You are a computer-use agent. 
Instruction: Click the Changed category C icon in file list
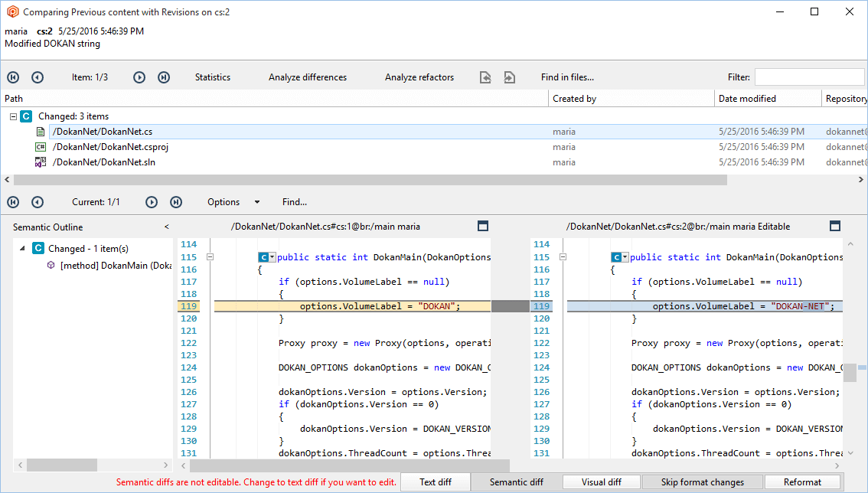[26, 116]
